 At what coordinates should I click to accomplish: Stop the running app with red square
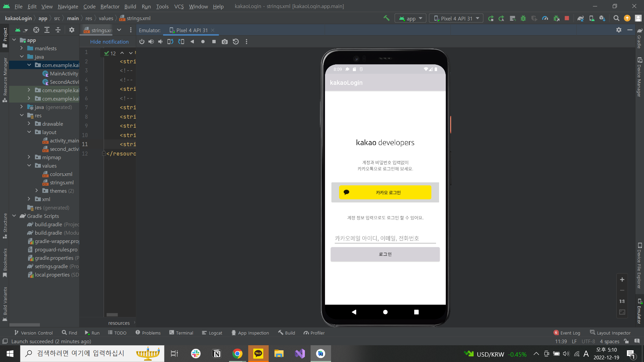tap(567, 18)
